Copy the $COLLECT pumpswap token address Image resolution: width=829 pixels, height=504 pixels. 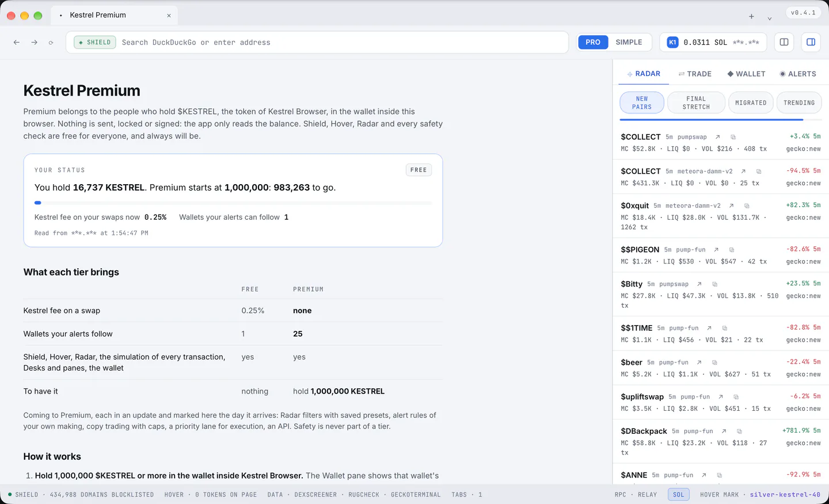733,137
